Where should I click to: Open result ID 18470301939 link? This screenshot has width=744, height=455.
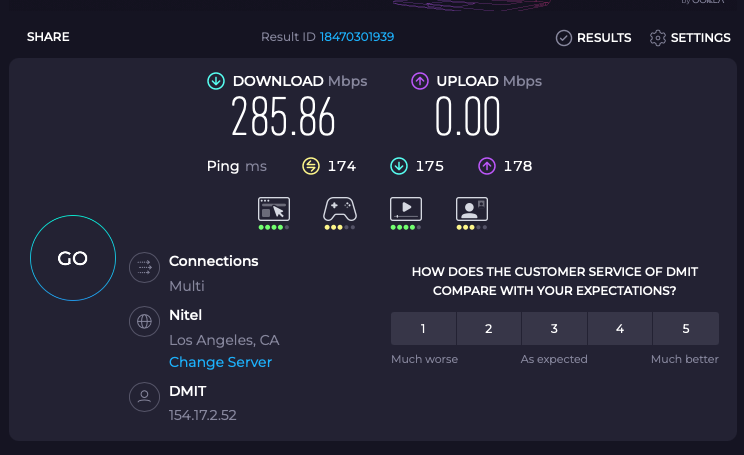tap(356, 37)
